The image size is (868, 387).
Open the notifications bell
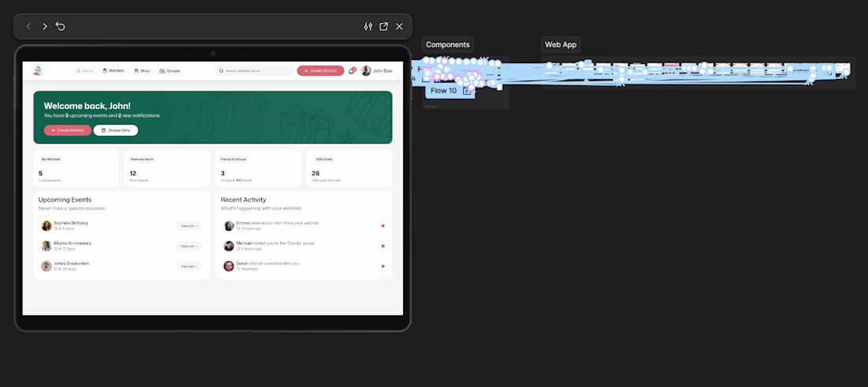(351, 71)
